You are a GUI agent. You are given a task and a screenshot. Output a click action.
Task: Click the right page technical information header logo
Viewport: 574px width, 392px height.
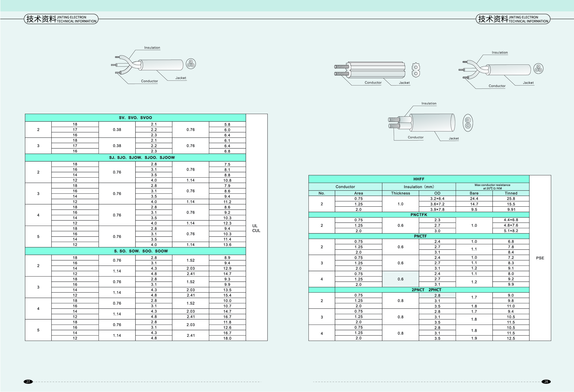pos(513,19)
